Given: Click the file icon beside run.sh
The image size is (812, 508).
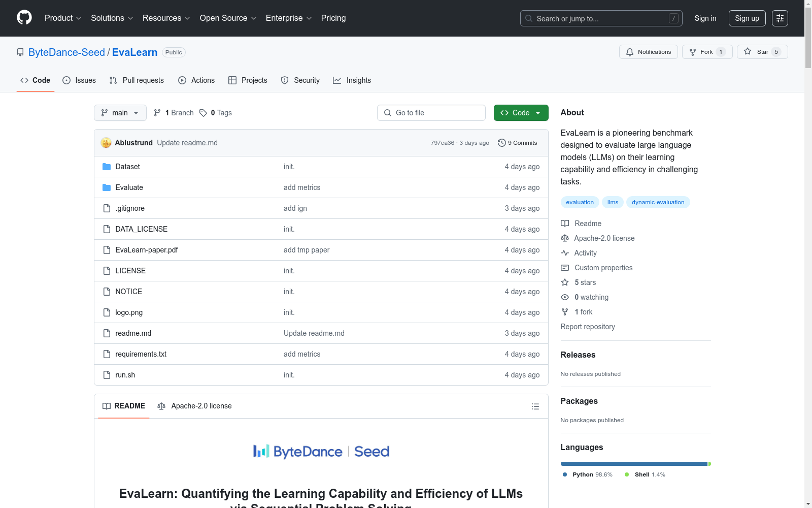Looking at the screenshot, I should click(x=107, y=375).
